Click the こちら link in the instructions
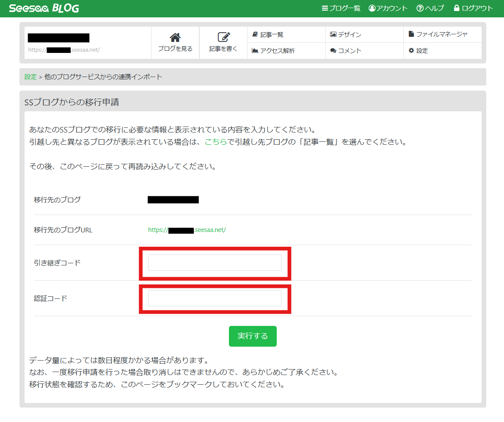 click(216, 142)
